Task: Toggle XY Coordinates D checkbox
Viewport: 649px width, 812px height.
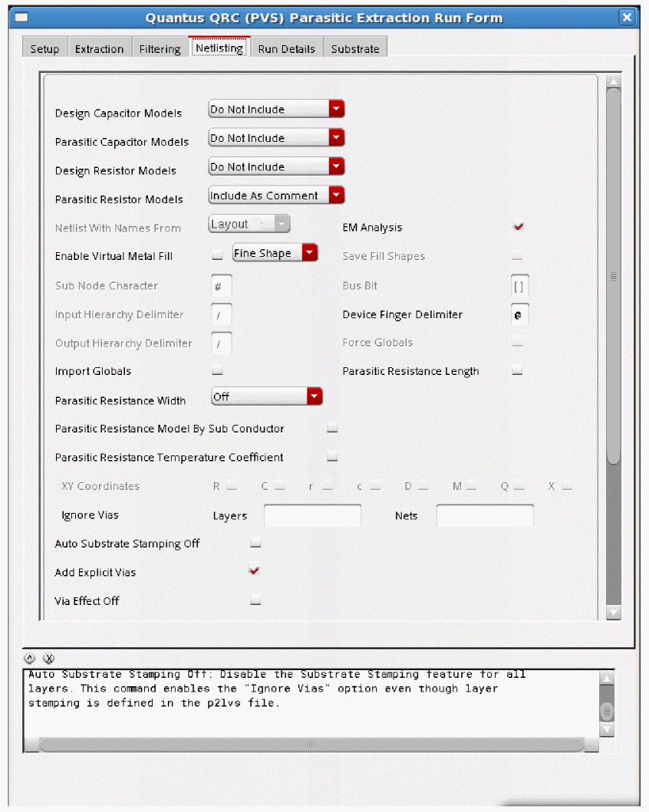Action: point(423,485)
